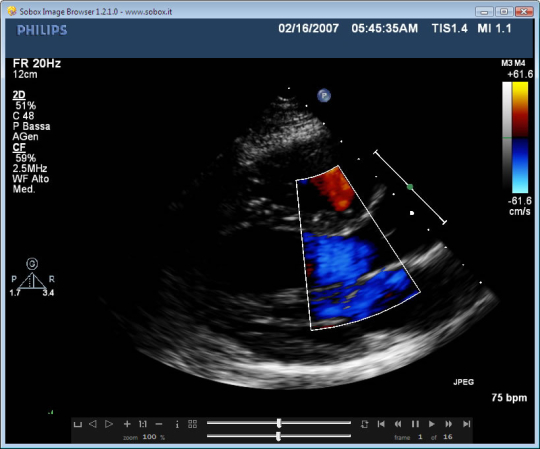Click the fit-to-window bracket icon
The width and height of the screenshot is (540, 449).
[78, 424]
